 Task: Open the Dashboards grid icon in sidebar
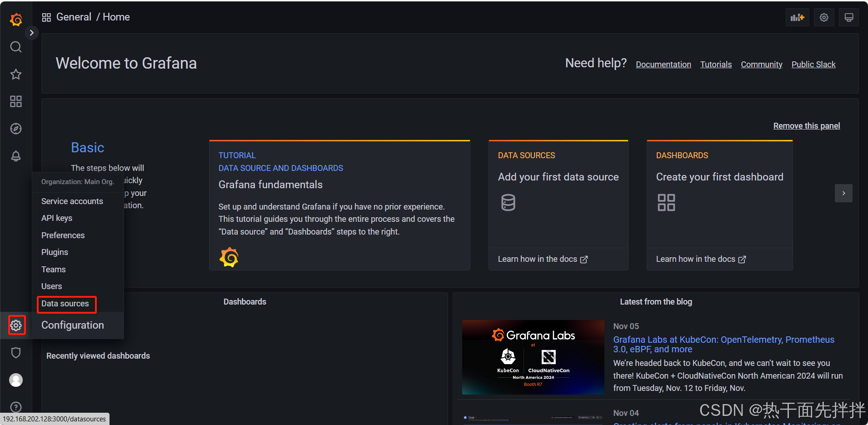point(16,101)
